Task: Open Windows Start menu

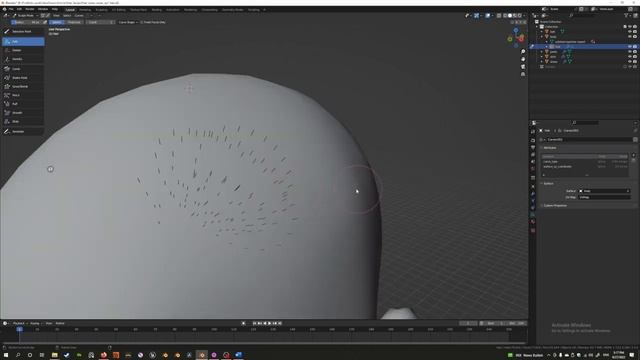Action: pos(6,355)
